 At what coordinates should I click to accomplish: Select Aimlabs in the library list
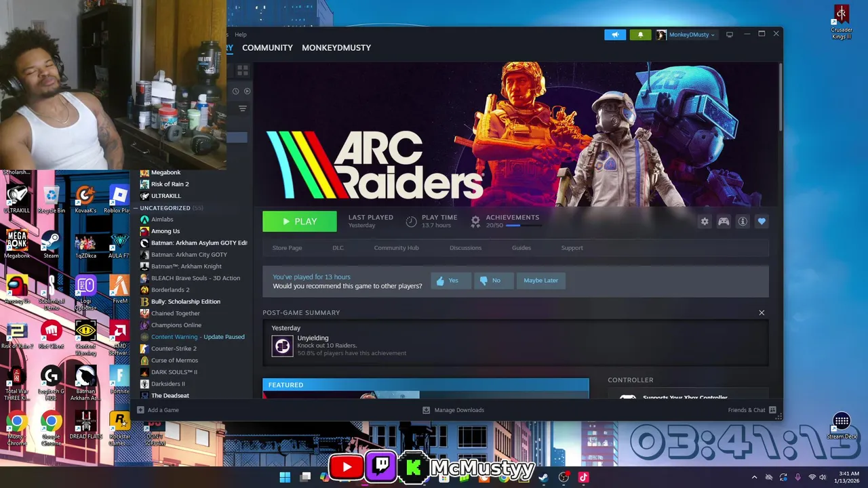tap(162, 220)
